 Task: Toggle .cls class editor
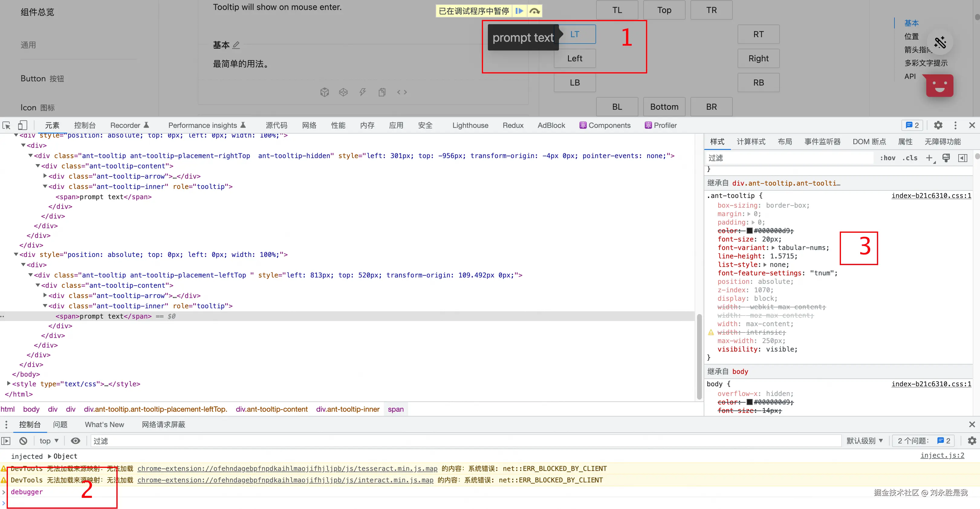[910, 158]
